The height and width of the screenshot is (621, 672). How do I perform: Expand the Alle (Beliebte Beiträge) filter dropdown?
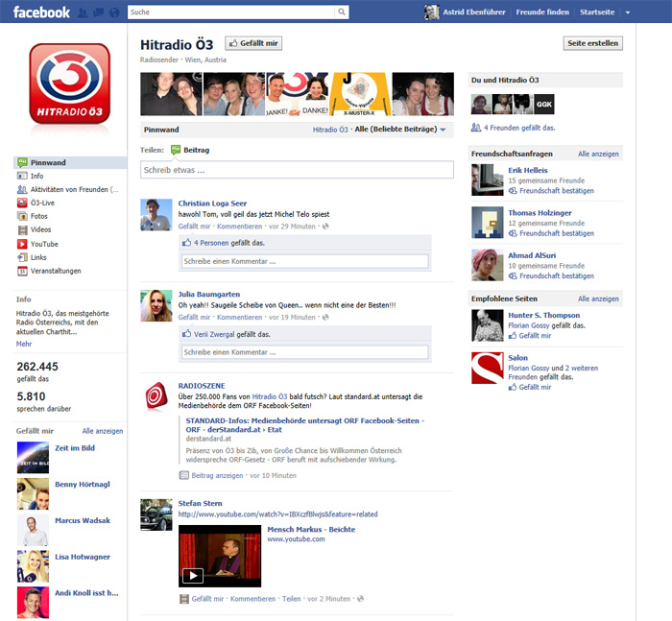point(400,129)
